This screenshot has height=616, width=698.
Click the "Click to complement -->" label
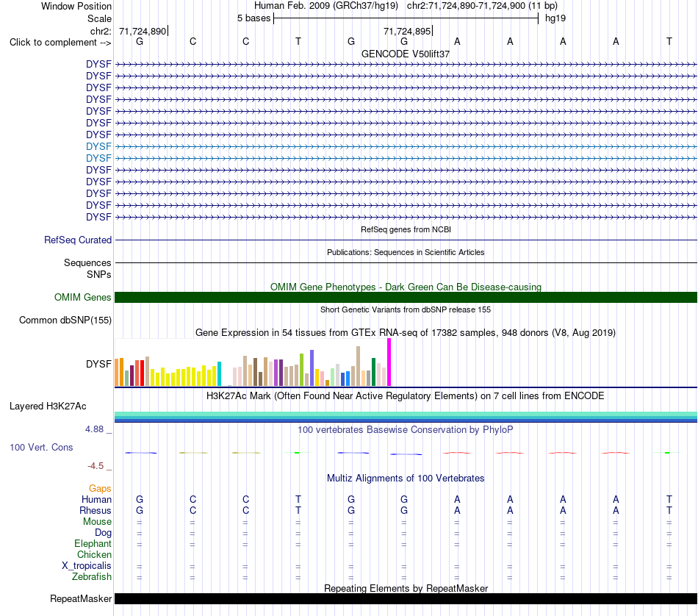click(x=60, y=43)
